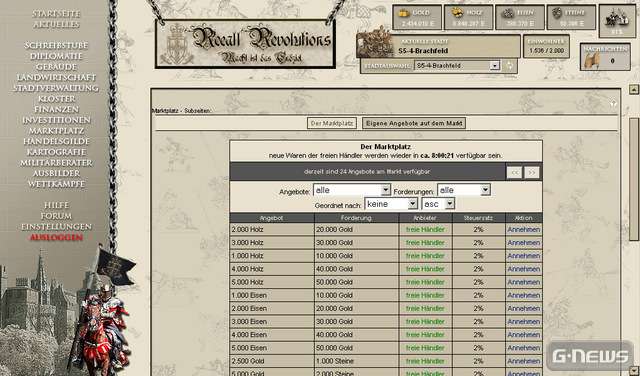Accept the 3.000 Holz offer
Viewport: 640px width, 376px height.
pyautogui.click(x=524, y=243)
